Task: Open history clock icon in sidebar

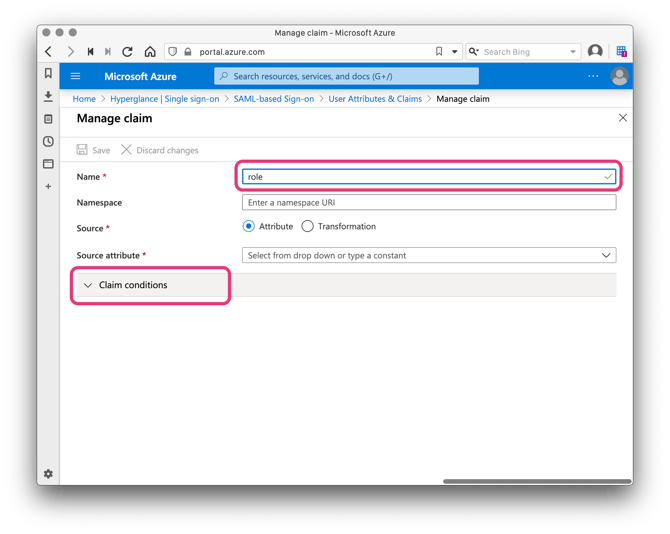Action: point(48,142)
